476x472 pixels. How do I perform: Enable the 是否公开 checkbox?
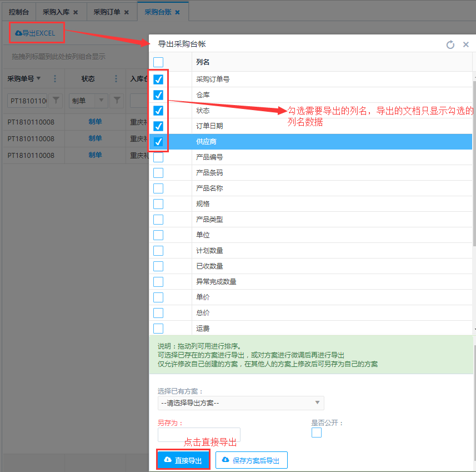click(317, 433)
